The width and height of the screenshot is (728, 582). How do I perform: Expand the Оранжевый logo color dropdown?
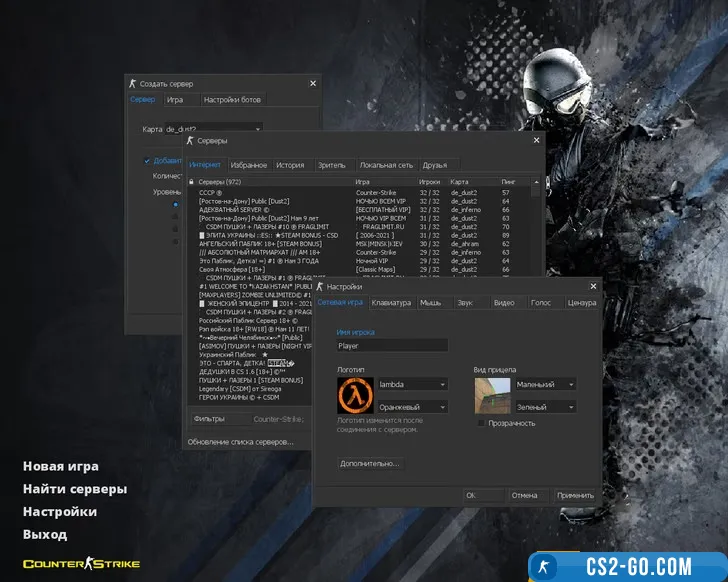[413, 407]
